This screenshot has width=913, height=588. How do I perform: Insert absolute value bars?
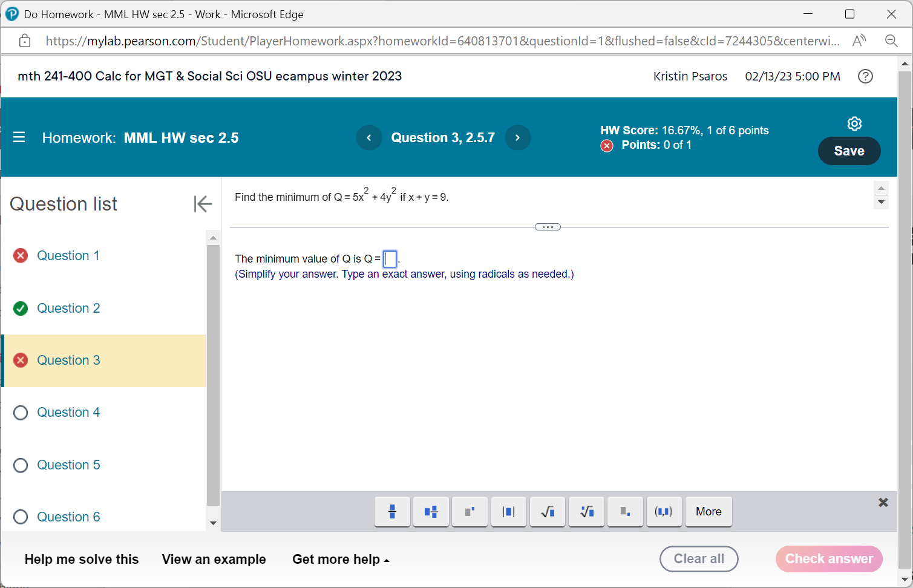coord(509,511)
